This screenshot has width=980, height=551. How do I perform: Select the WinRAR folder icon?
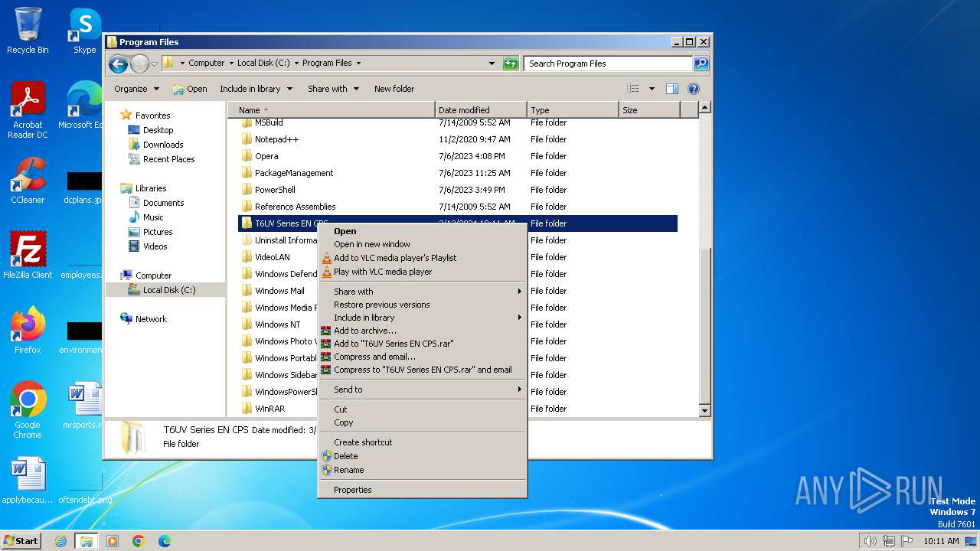(x=247, y=409)
